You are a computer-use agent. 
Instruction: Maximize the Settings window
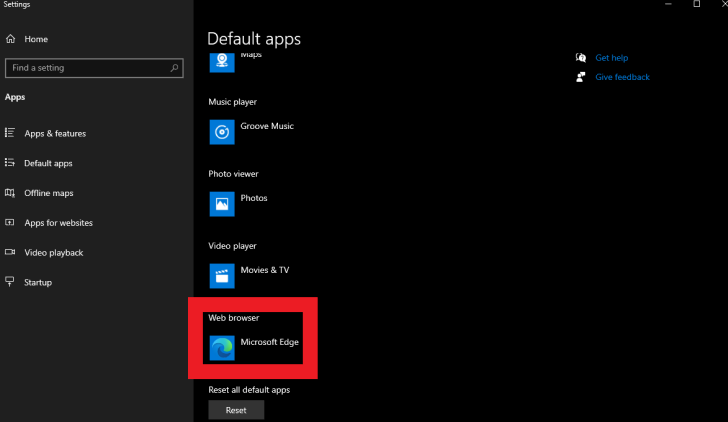click(x=696, y=4)
